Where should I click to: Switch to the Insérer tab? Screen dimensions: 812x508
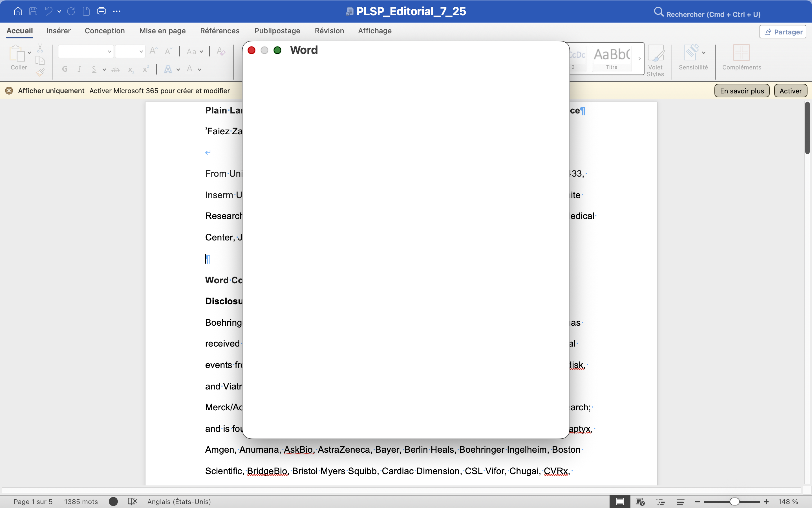(58, 30)
